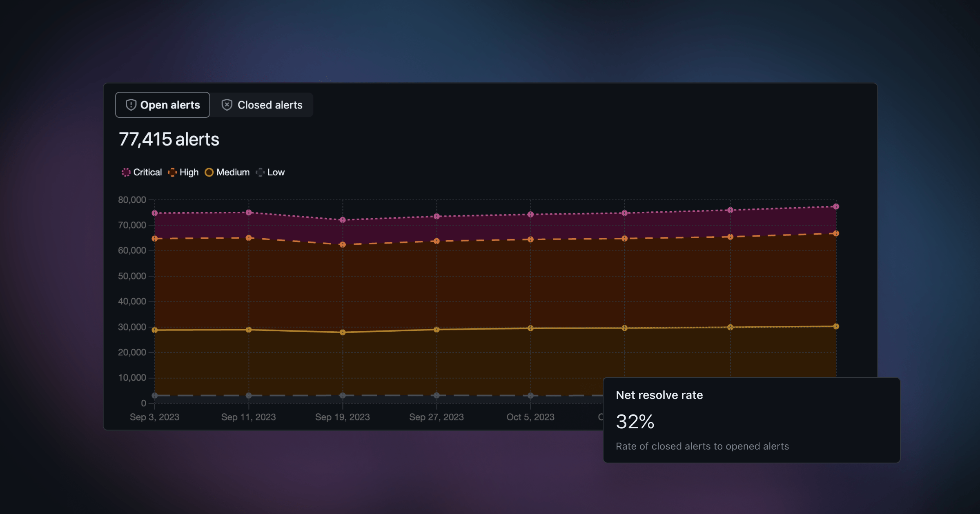Select the High severity legend icon

172,172
